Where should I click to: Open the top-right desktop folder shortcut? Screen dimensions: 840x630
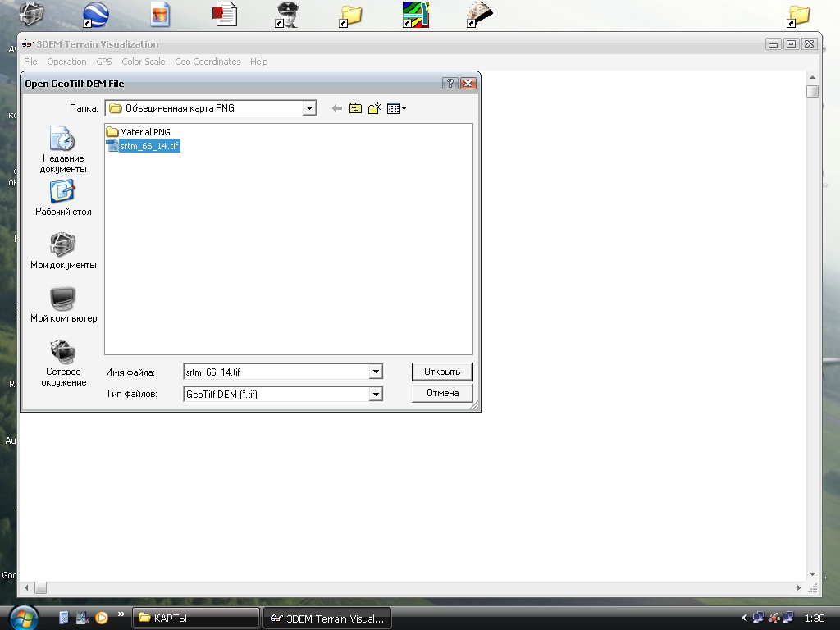coord(799,15)
